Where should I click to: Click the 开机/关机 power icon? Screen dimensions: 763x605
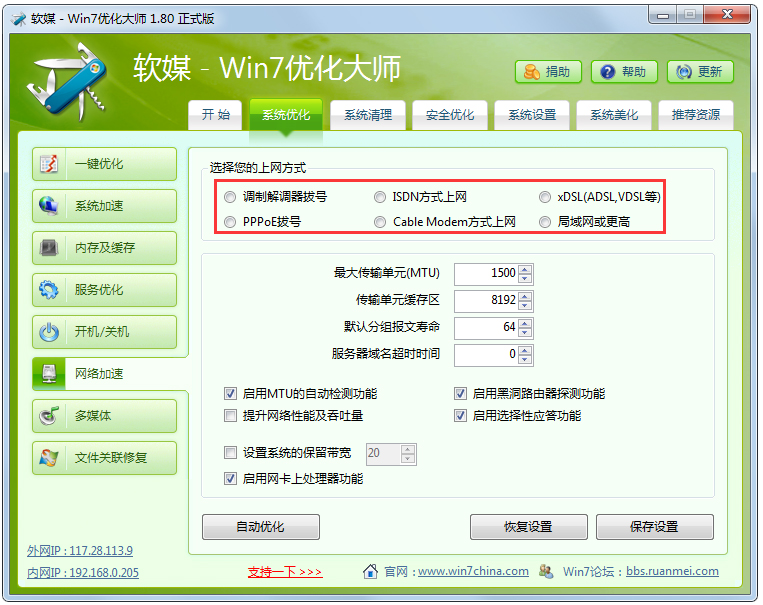point(49,332)
